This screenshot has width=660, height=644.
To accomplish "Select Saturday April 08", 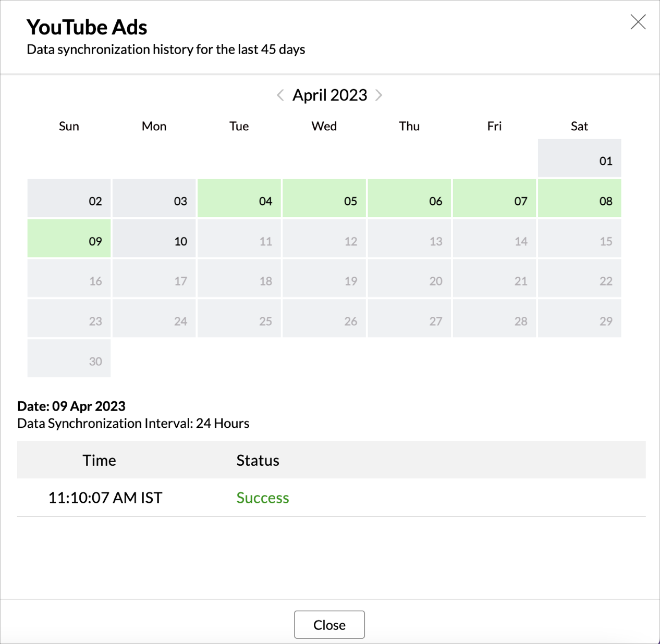I will (x=579, y=199).
